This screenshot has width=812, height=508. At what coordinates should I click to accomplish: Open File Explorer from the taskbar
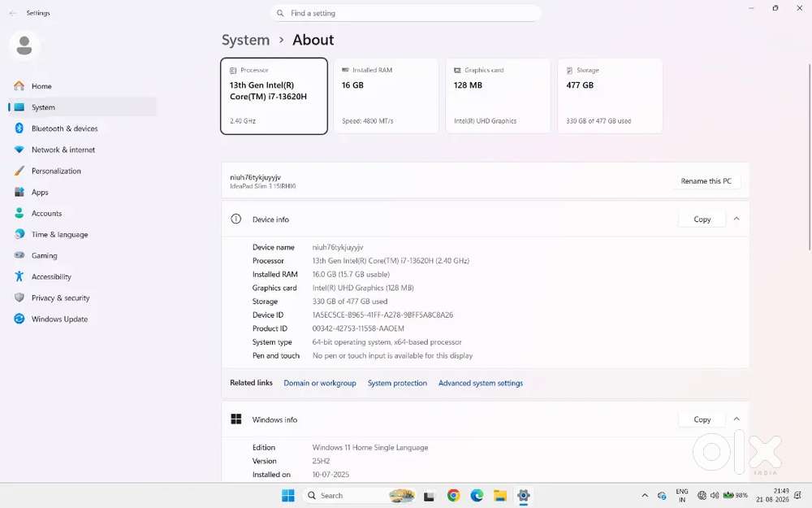[x=499, y=496]
